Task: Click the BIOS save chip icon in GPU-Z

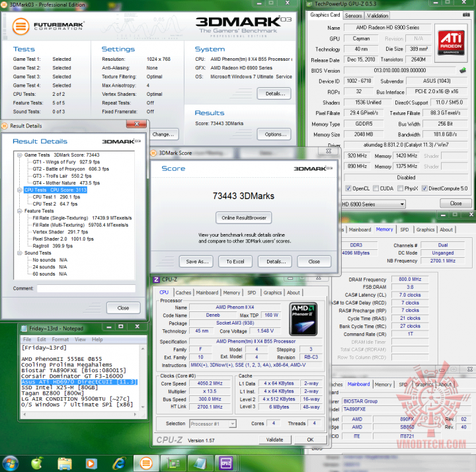Action: [x=463, y=71]
